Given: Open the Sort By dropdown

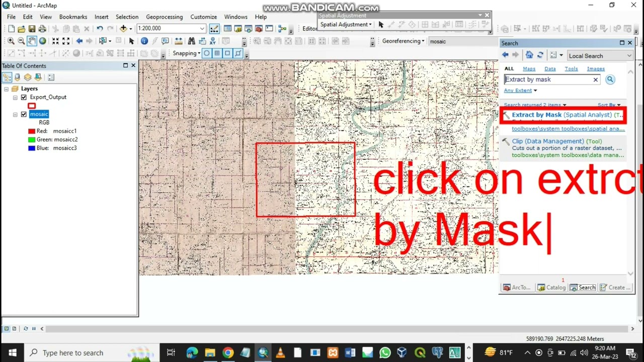Looking at the screenshot, I should tap(609, 105).
